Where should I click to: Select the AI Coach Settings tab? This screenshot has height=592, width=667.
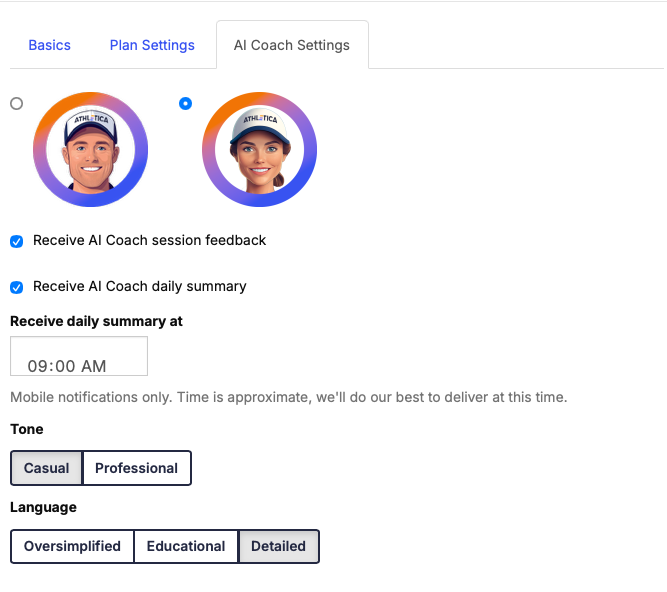coord(292,45)
